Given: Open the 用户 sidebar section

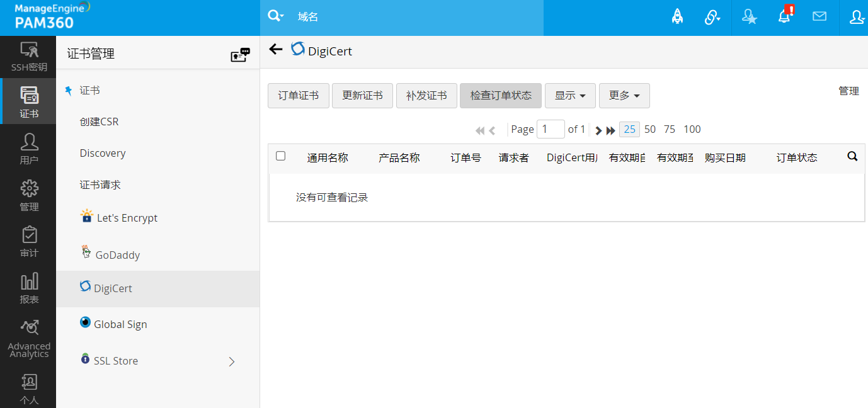Looking at the screenshot, I should click(x=29, y=148).
